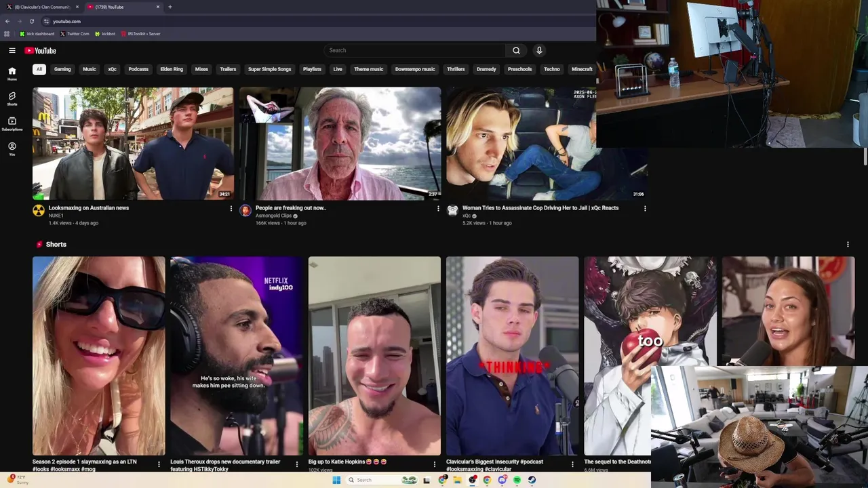Screen dimensions: 868x488
Task: Go to Home in the sidebar
Action: pyautogui.click(x=12, y=74)
